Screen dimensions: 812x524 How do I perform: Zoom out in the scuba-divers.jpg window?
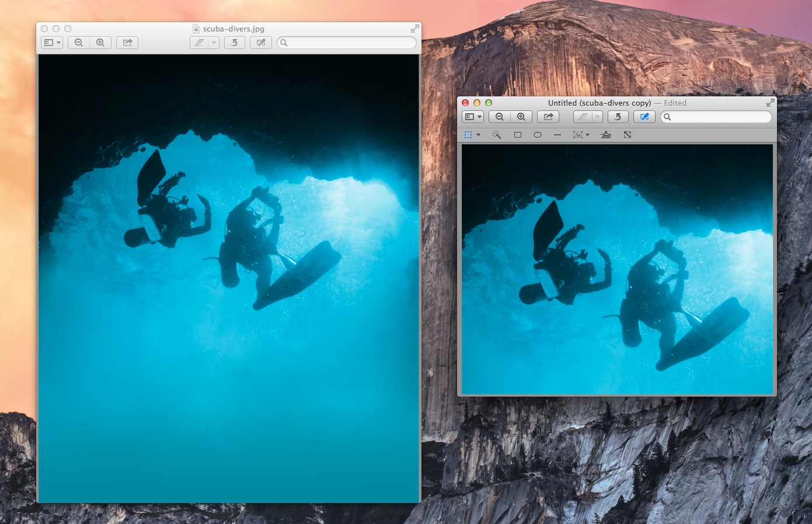coord(78,42)
